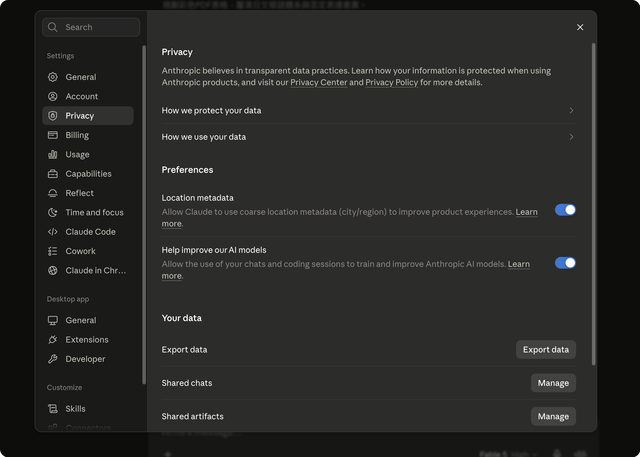Click the Time and focus moon icon
Image resolution: width=640 pixels, height=457 pixels.
(x=53, y=212)
